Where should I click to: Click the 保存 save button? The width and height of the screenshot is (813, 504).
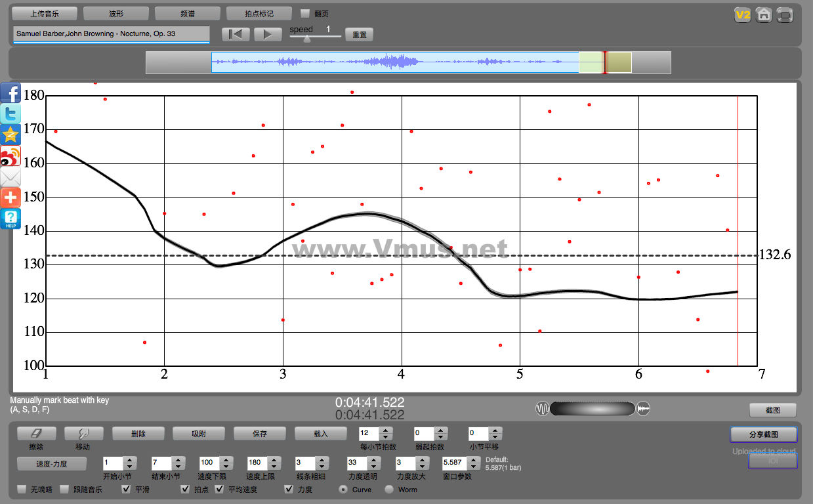point(260,434)
